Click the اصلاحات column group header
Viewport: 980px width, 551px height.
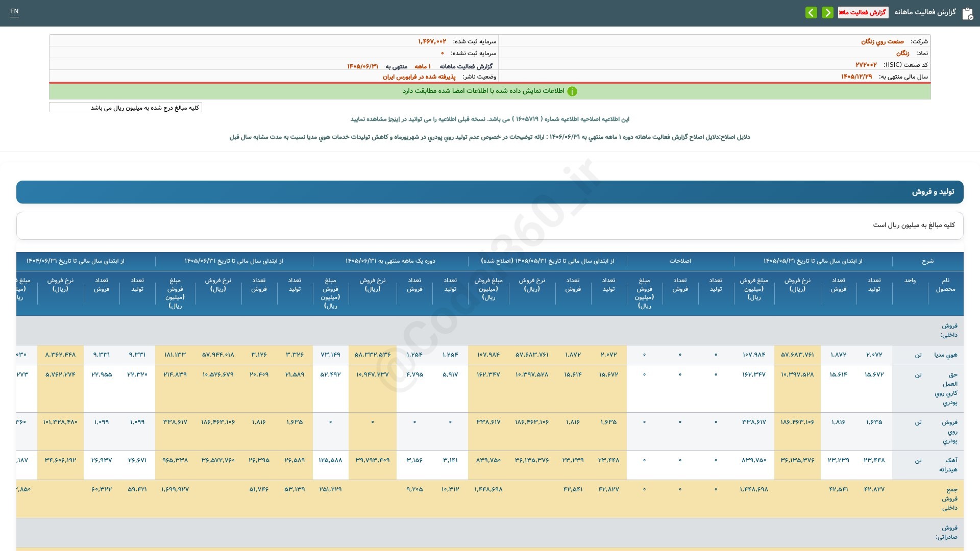(680, 261)
